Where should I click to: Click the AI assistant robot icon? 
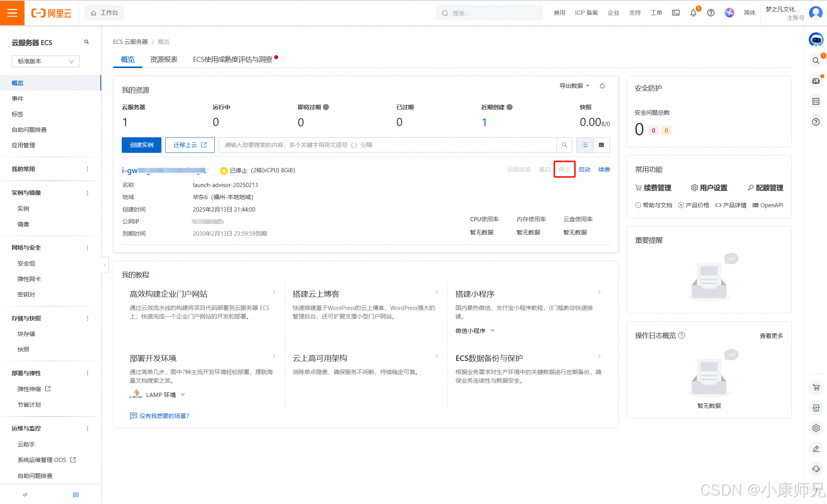click(x=816, y=40)
